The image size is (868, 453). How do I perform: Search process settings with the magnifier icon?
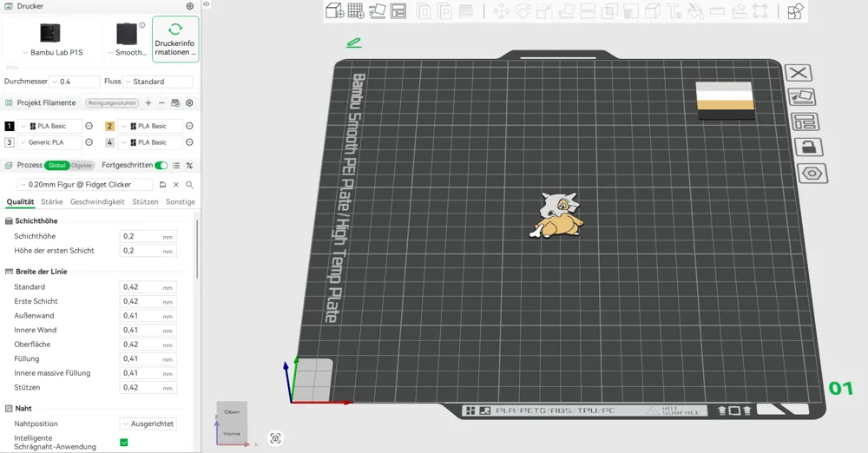pyautogui.click(x=189, y=185)
